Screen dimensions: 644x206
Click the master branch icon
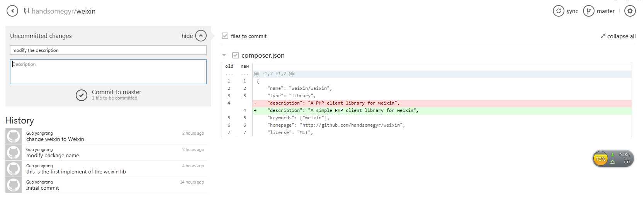point(588,11)
